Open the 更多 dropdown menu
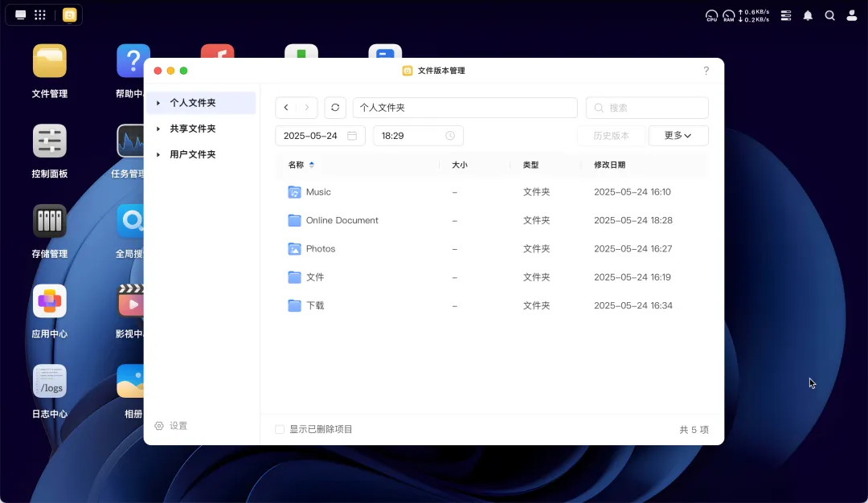868x503 pixels. coord(678,136)
